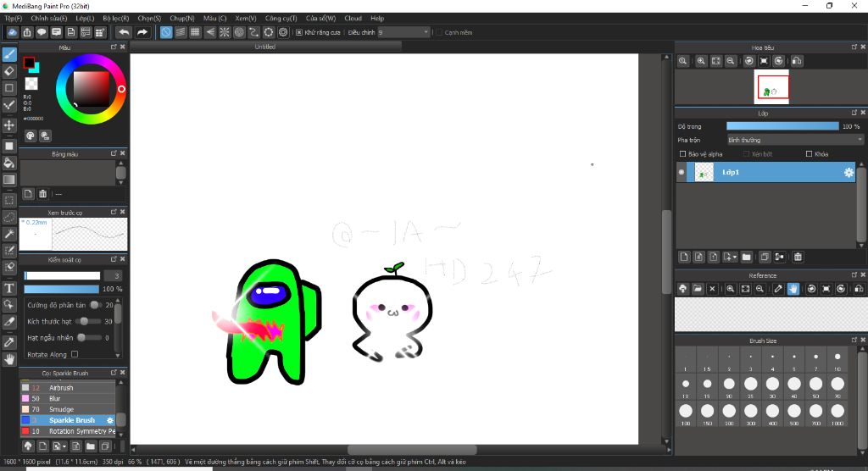The width and height of the screenshot is (868, 471).
Task: Open the Cloud menu
Action: (353, 19)
